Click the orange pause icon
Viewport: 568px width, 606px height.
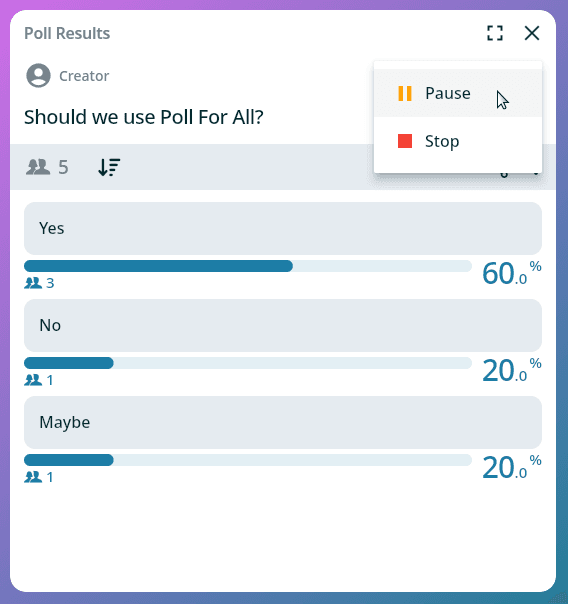pyautogui.click(x=405, y=93)
